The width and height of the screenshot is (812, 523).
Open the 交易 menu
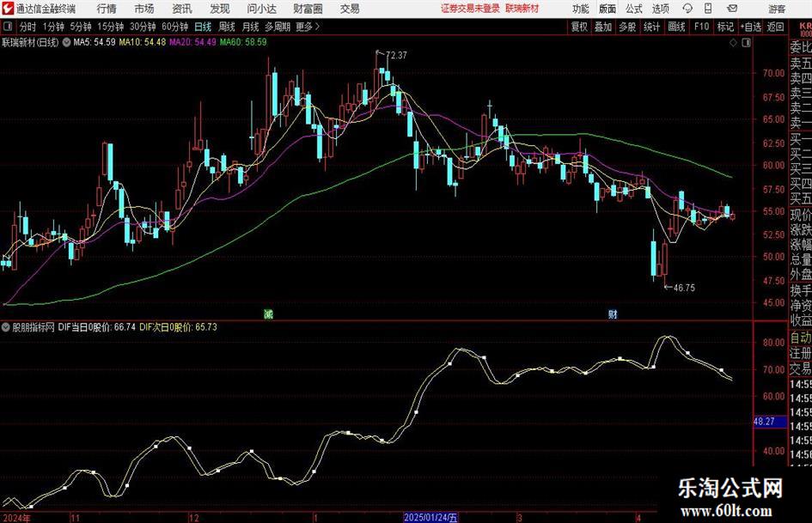coord(350,9)
